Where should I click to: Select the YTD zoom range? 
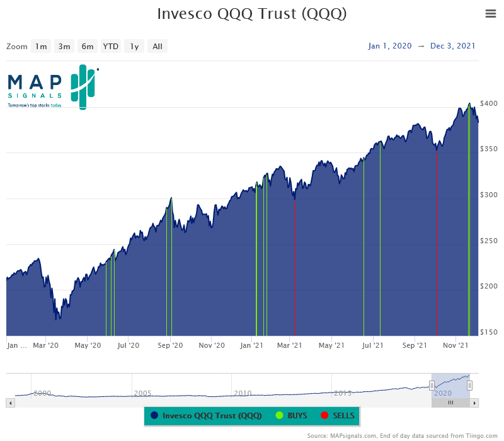coord(111,46)
